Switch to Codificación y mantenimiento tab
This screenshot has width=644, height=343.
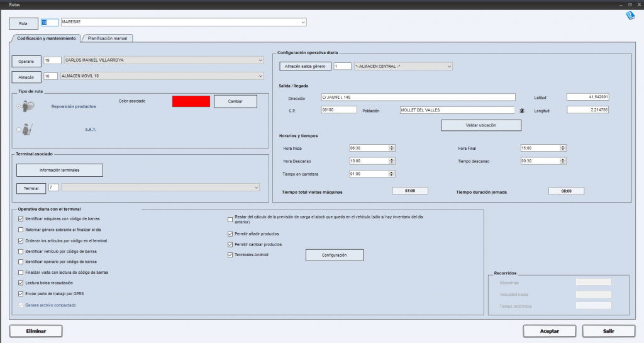47,38
